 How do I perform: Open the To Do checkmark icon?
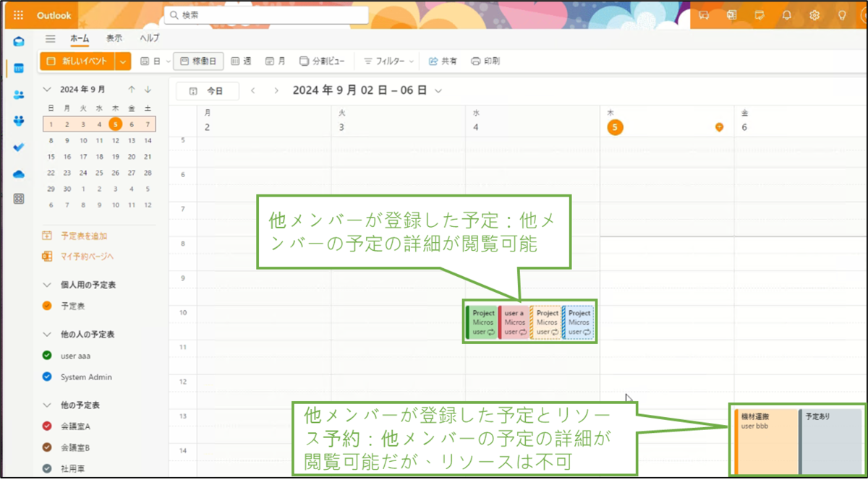pos(18,147)
